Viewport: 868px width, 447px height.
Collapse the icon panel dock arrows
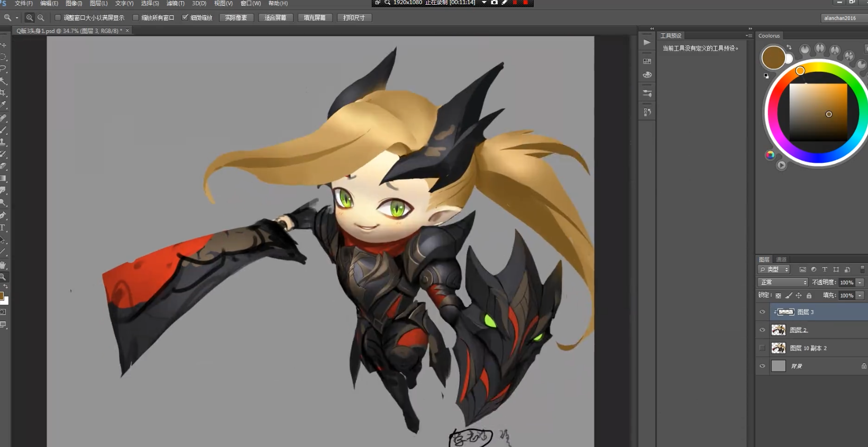(x=652, y=29)
